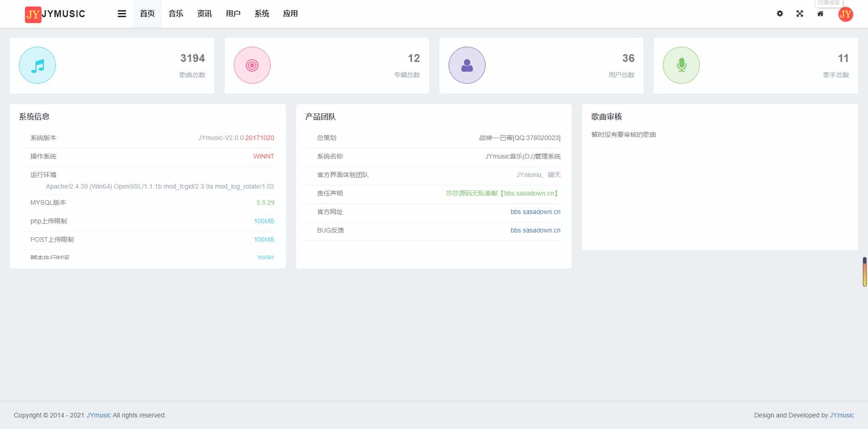Click the JYniuniu、猎天 team value
The height and width of the screenshot is (429, 868).
(539, 175)
